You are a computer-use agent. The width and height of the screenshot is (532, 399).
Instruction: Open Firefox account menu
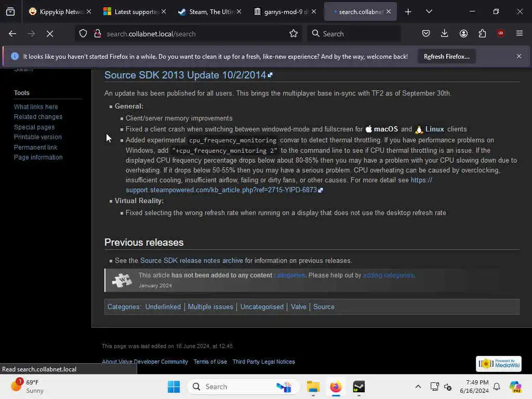tap(463, 33)
